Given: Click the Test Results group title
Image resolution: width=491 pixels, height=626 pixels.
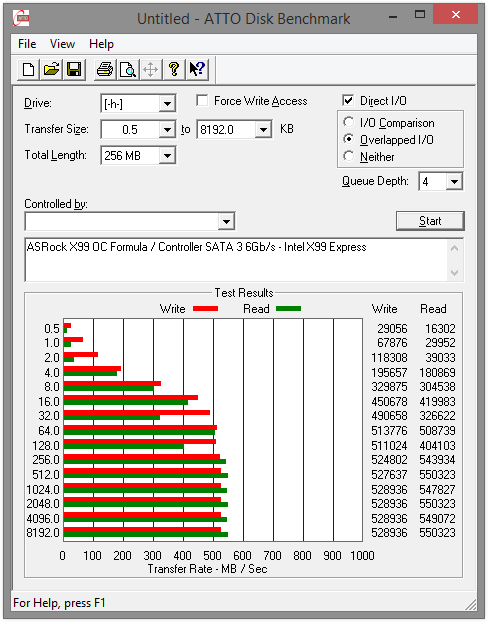Looking at the screenshot, I should click(x=244, y=293).
